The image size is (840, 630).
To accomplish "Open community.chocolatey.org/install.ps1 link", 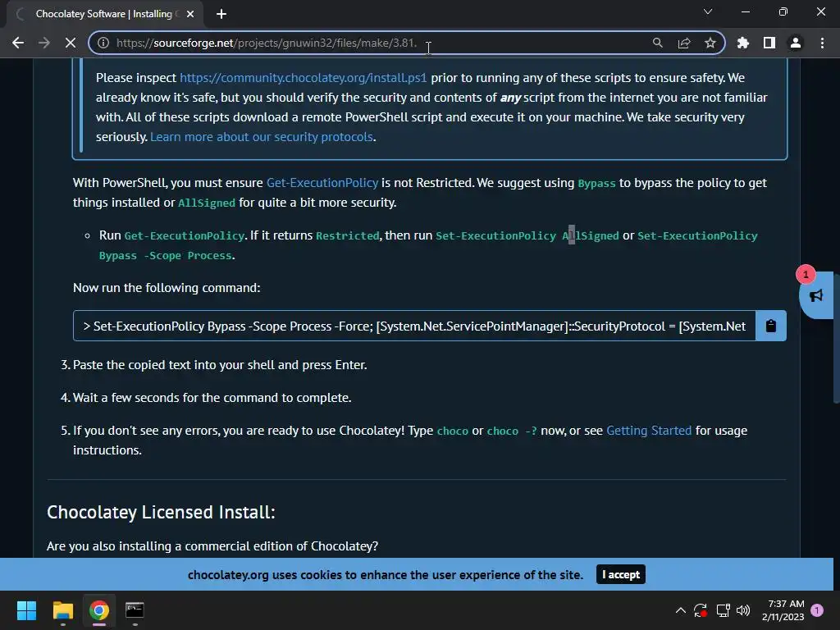I will point(304,78).
